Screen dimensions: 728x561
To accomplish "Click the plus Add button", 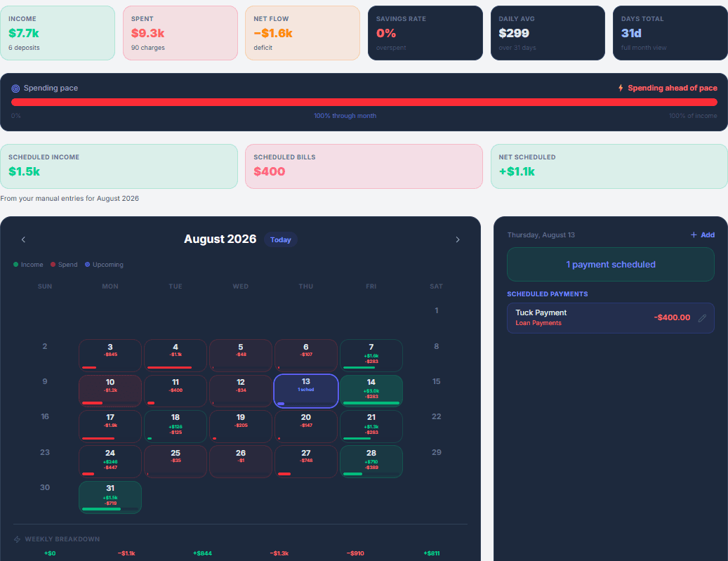I will (x=703, y=235).
